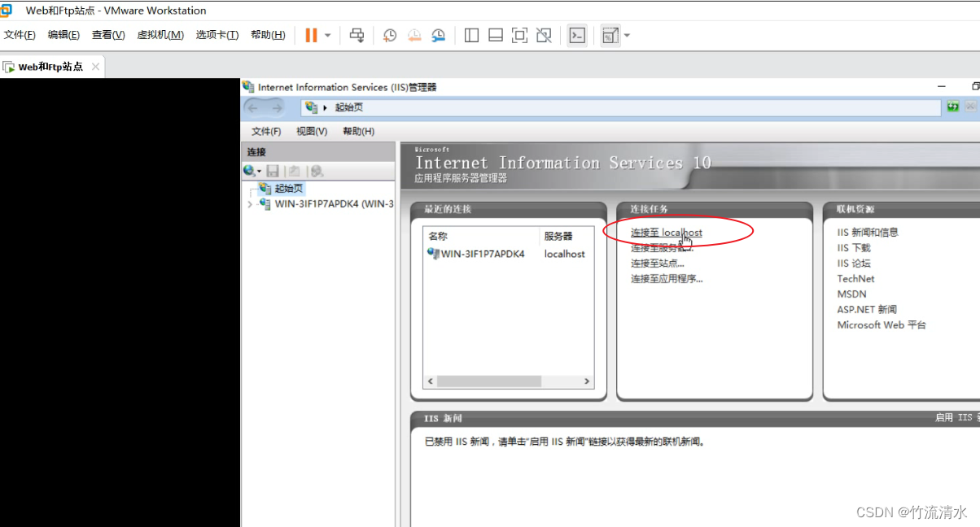
Task: Click IIS Manager window title icon
Action: (x=248, y=86)
